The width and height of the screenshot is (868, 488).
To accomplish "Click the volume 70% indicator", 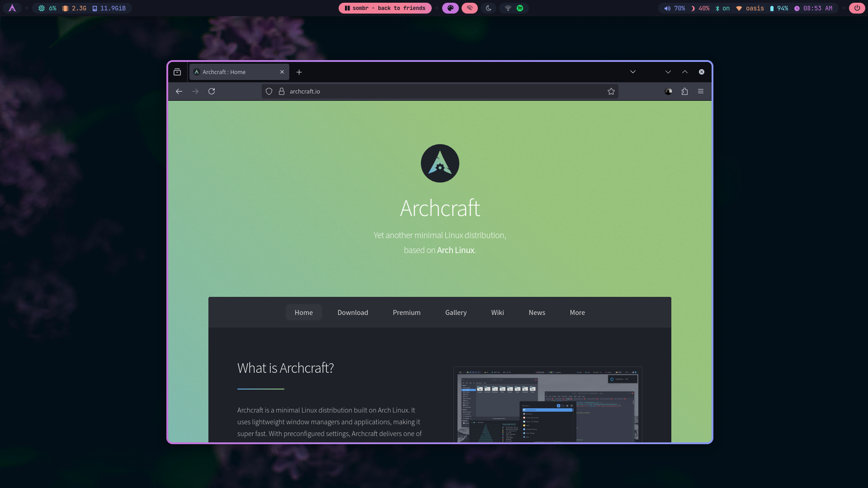I will click(675, 8).
